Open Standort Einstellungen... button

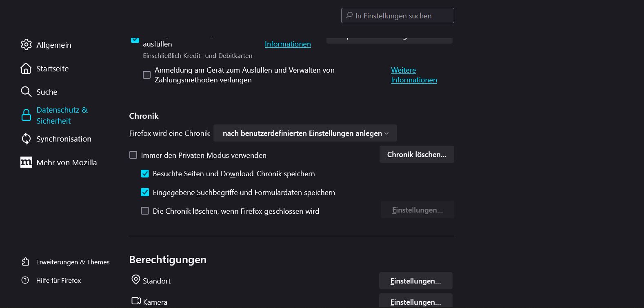pos(415,281)
